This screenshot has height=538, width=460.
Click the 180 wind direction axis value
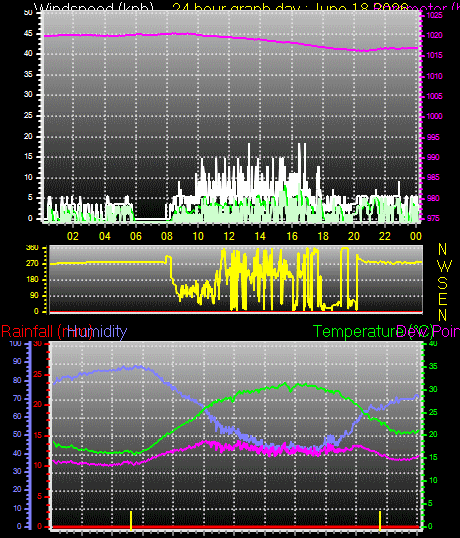point(32,280)
